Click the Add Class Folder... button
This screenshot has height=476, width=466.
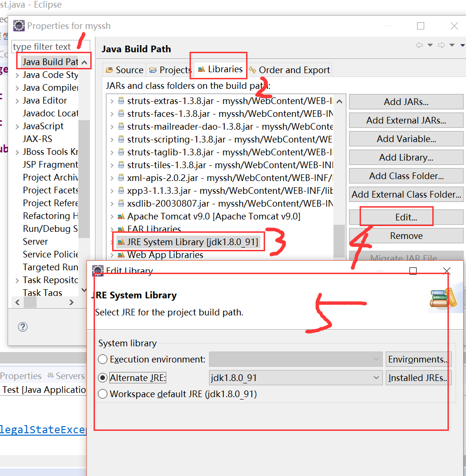click(x=406, y=176)
